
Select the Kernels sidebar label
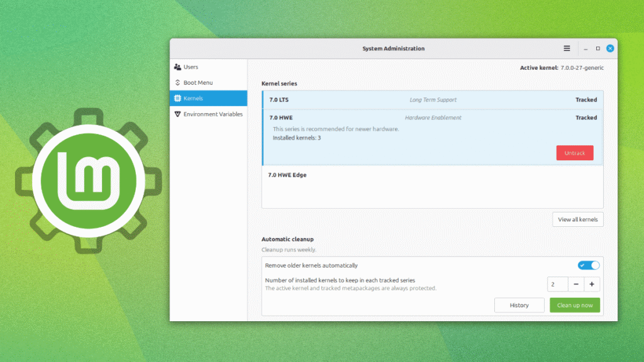click(x=193, y=99)
